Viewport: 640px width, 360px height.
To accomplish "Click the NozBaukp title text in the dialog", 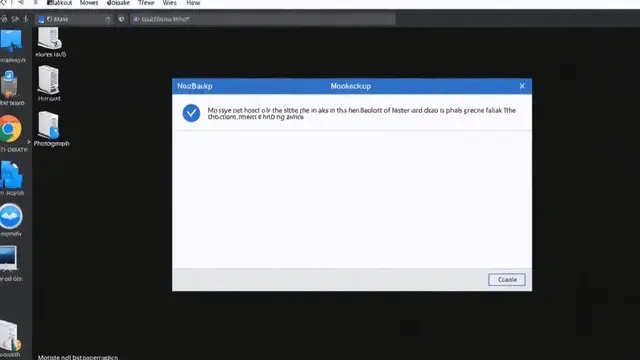I will coord(195,86).
